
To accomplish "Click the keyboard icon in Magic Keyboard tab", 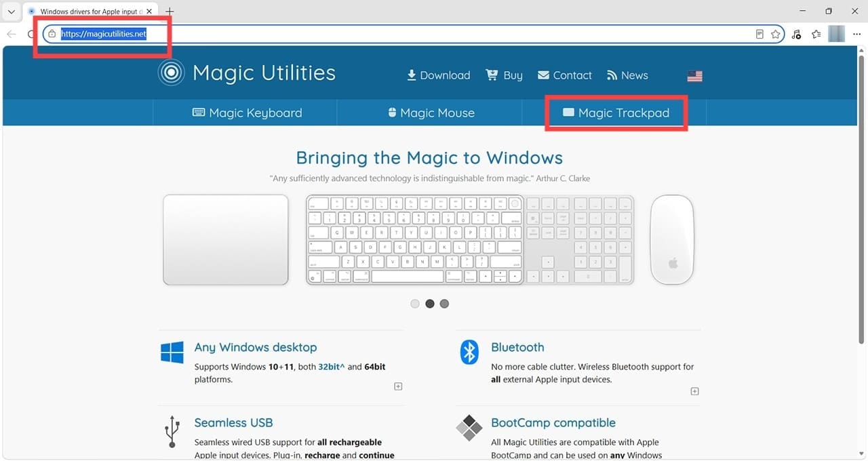I will click(199, 113).
